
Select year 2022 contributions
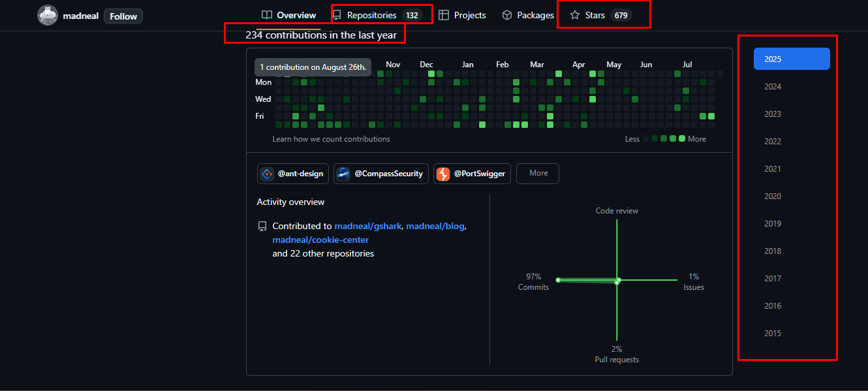pos(792,141)
